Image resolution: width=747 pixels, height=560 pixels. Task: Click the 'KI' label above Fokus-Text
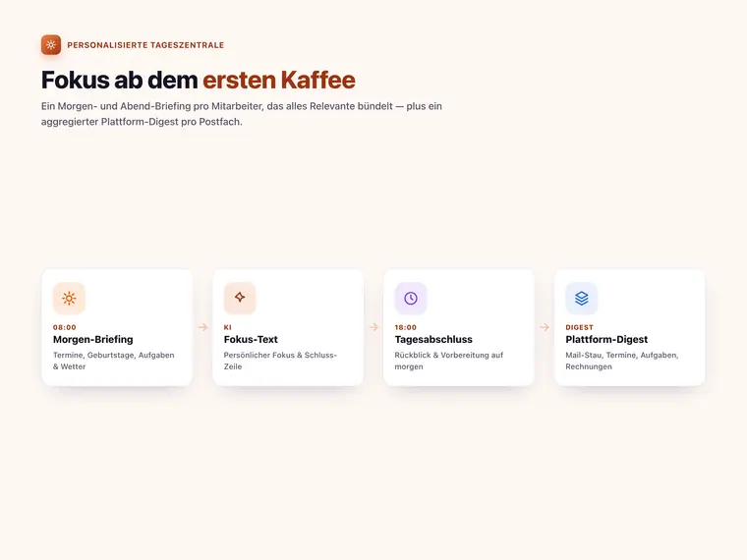(x=228, y=327)
